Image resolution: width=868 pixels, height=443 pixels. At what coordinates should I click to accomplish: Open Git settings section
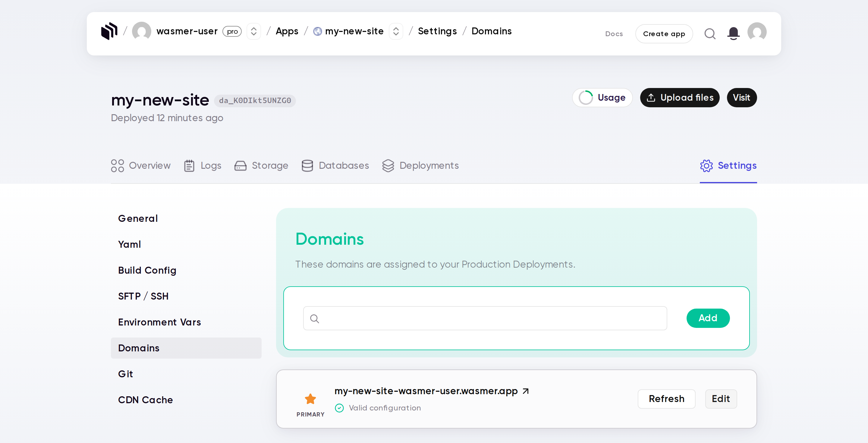pyautogui.click(x=186, y=374)
